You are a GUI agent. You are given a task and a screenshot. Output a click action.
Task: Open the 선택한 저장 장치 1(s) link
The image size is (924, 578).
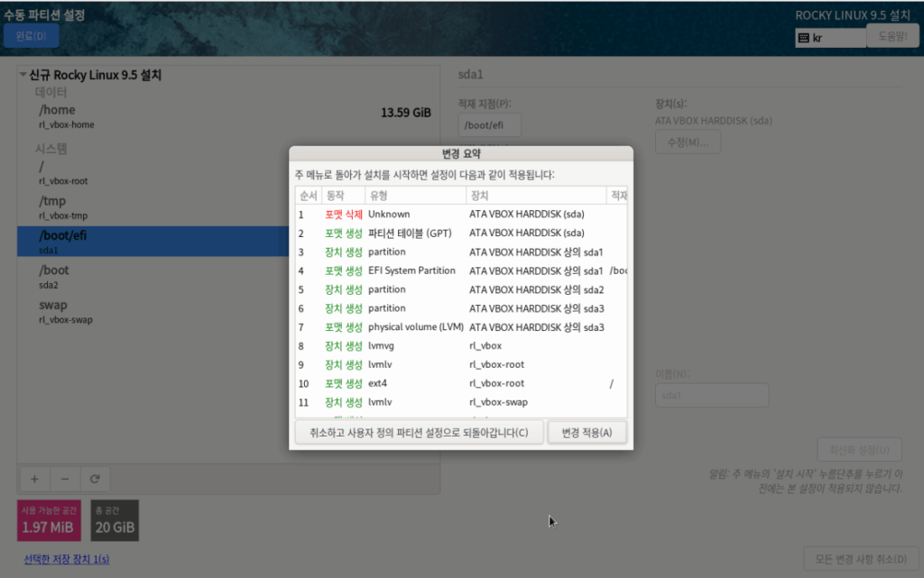pos(67,559)
